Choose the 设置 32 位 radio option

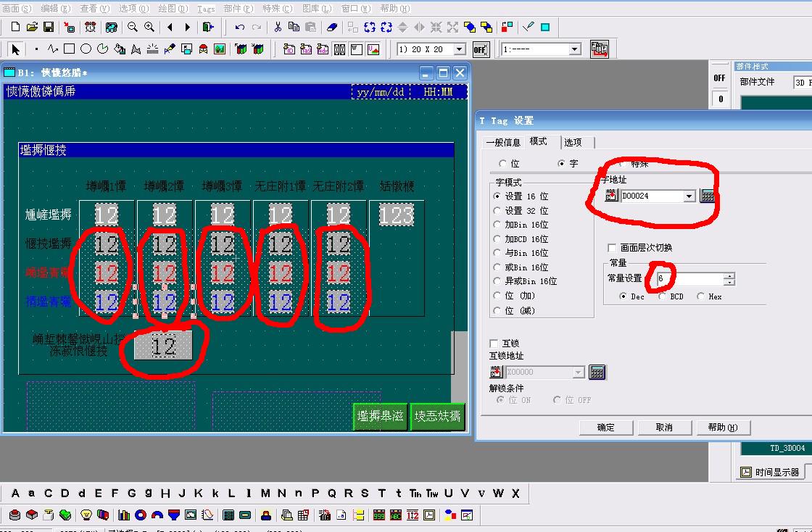pyautogui.click(x=497, y=211)
